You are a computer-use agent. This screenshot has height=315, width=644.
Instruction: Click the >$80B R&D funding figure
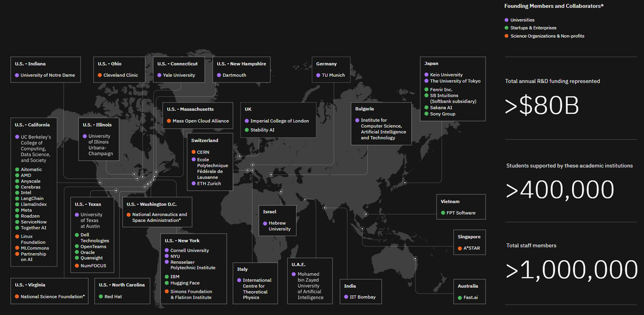coord(542,107)
